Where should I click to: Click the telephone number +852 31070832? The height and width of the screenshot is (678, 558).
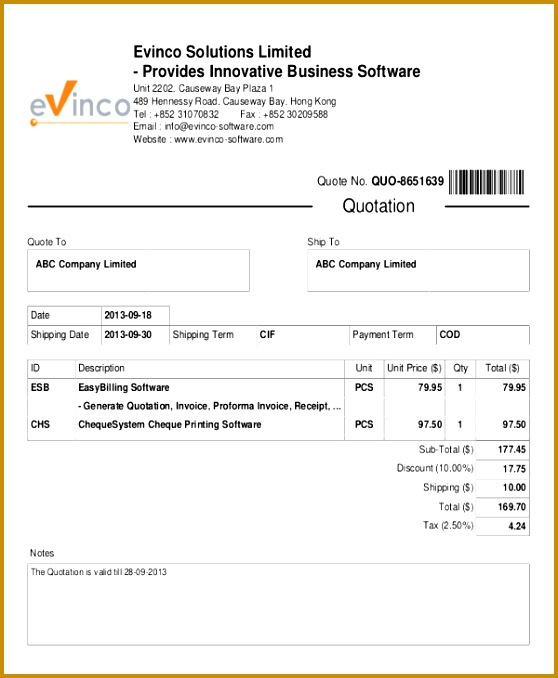tap(186, 114)
